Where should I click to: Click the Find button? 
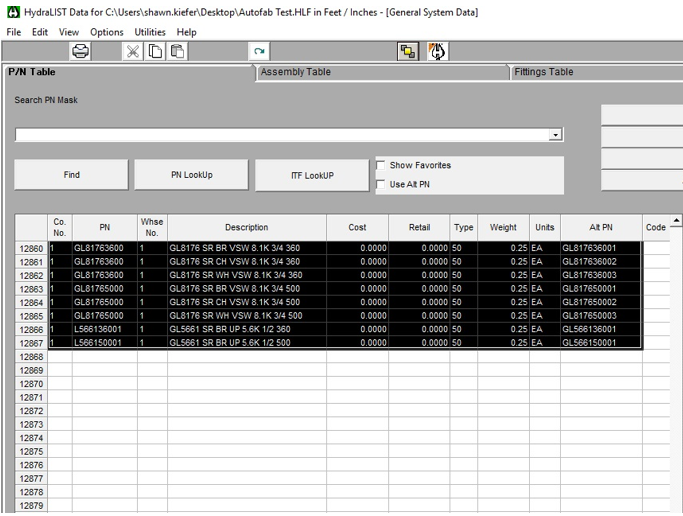(71, 175)
